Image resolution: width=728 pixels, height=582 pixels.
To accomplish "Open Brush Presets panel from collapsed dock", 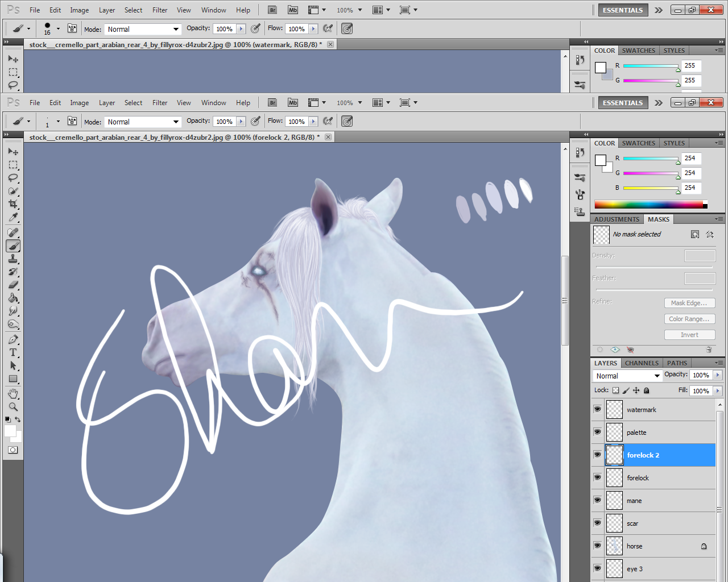I will pos(580,177).
